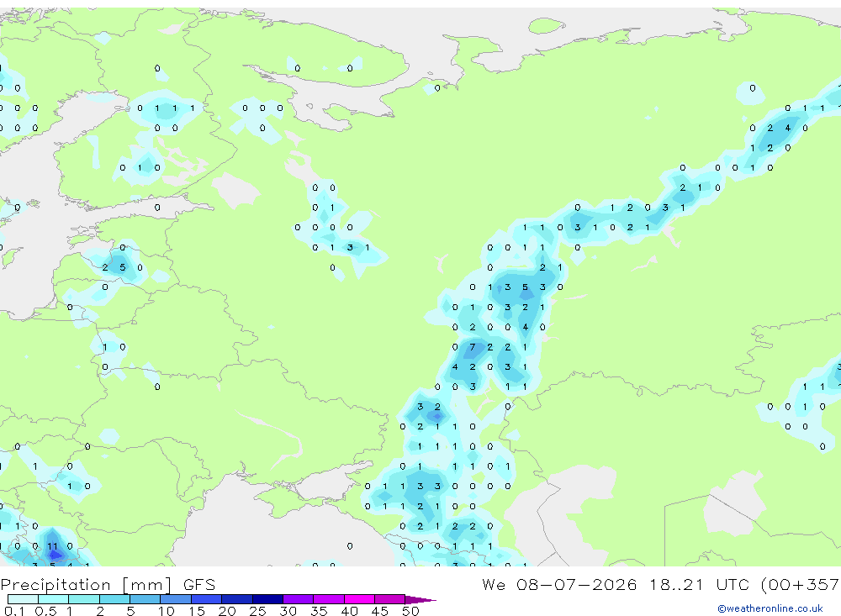This screenshot has height=616, width=841.
Task: Click the 40 legend label
Action: 349,611
